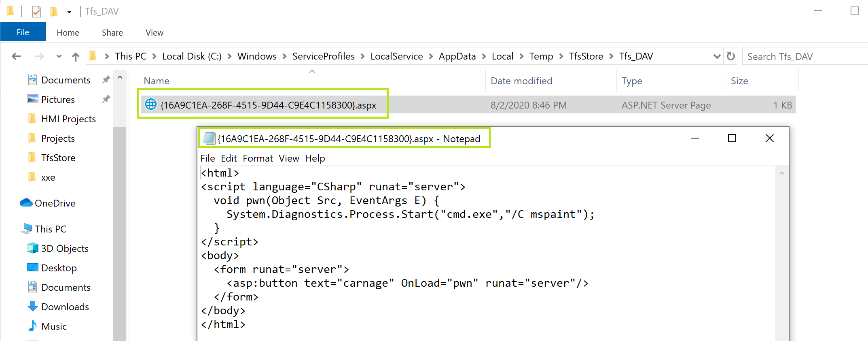The width and height of the screenshot is (868, 341).
Task: Sort files by the Size column header
Action: [739, 81]
